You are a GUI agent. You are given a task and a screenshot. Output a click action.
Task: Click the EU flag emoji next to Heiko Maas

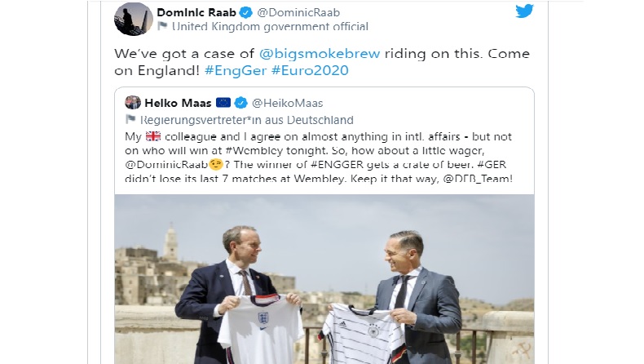(223, 104)
